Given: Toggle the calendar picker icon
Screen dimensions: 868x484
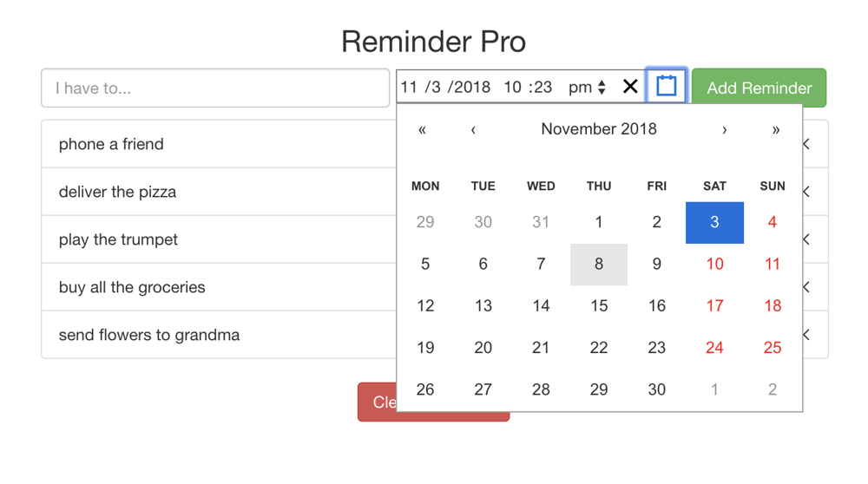Looking at the screenshot, I should (x=666, y=86).
